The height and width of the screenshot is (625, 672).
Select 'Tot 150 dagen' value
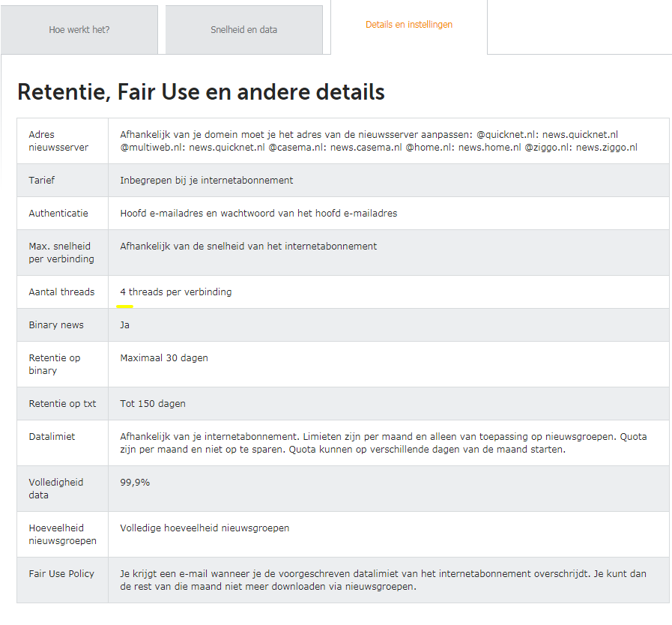(x=153, y=404)
